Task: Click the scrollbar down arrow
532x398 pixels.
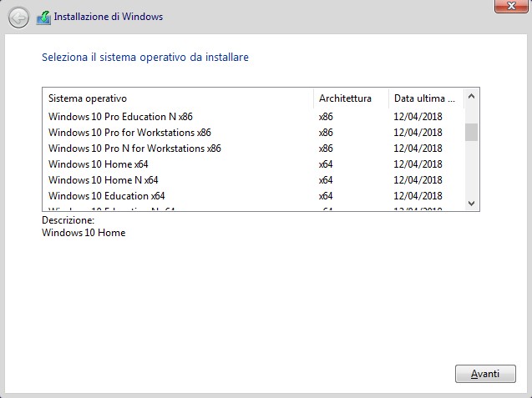Action: coord(471,203)
